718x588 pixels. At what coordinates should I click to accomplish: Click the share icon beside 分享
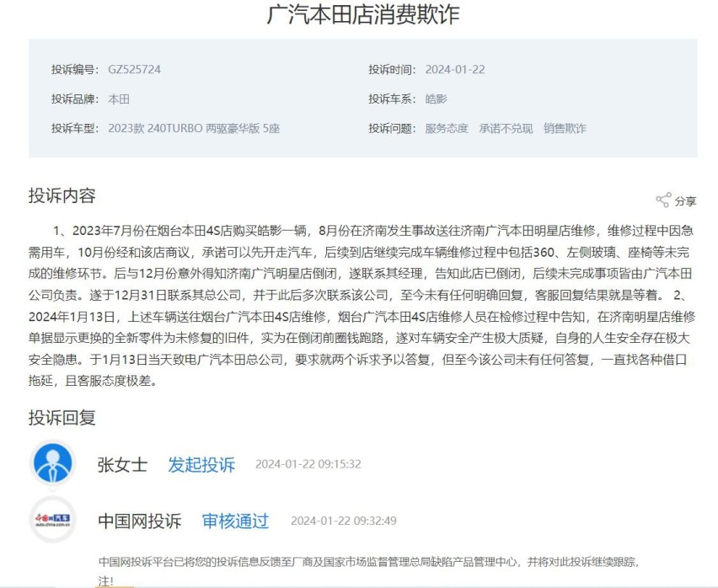663,200
